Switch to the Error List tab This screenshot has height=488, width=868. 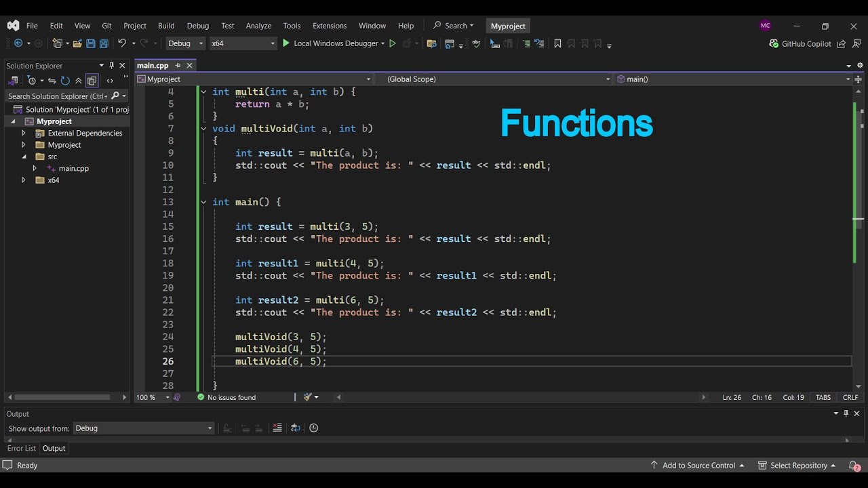(22, 448)
